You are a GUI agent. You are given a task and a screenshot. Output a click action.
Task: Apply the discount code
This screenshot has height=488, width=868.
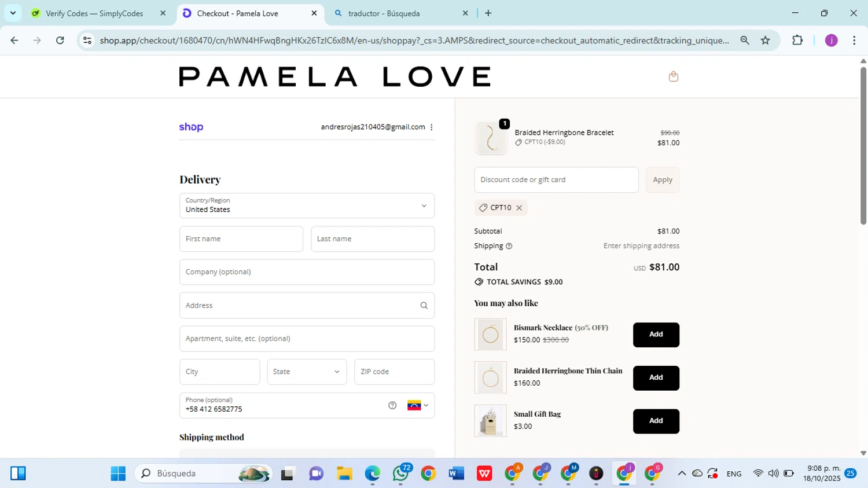click(x=663, y=180)
